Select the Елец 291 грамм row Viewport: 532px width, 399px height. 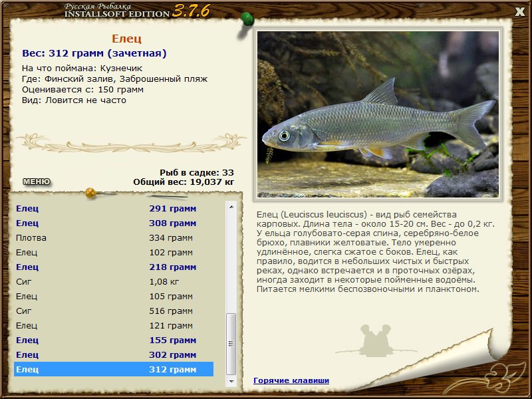coord(114,208)
